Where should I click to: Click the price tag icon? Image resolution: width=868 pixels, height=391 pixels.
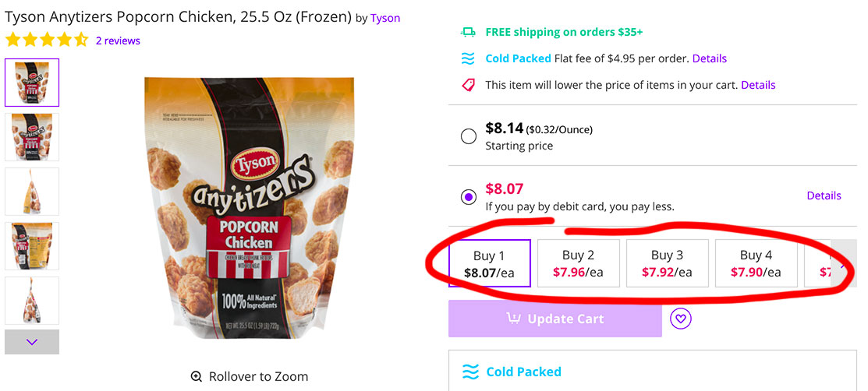click(x=469, y=85)
